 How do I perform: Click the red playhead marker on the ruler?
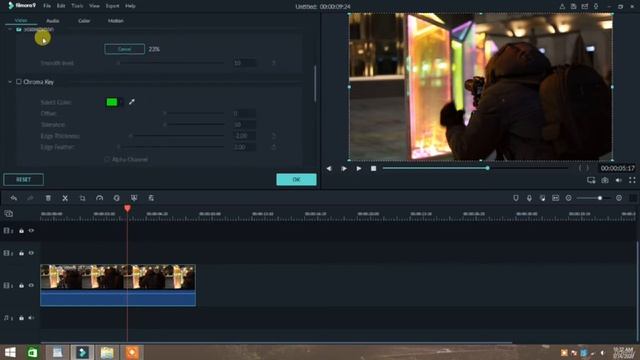tap(127, 208)
